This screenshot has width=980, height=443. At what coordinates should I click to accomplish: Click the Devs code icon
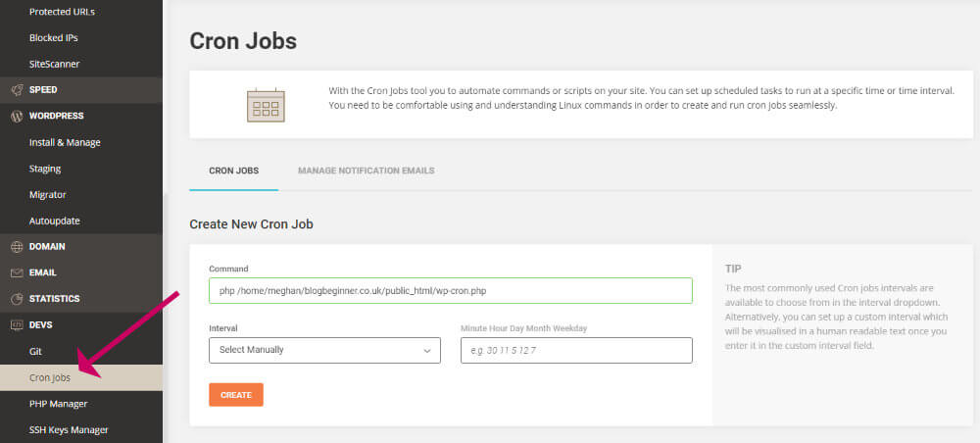(x=17, y=325)
